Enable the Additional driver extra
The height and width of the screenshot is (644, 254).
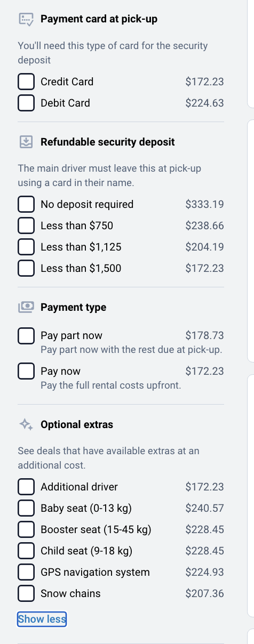26,487
